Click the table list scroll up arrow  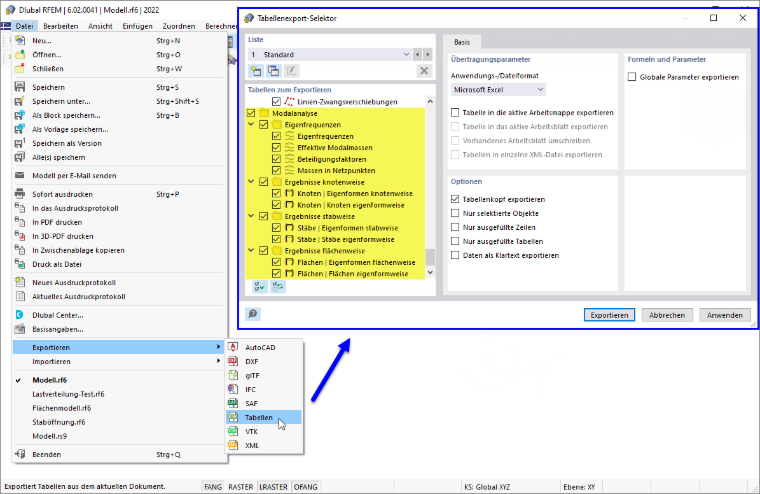430,101
